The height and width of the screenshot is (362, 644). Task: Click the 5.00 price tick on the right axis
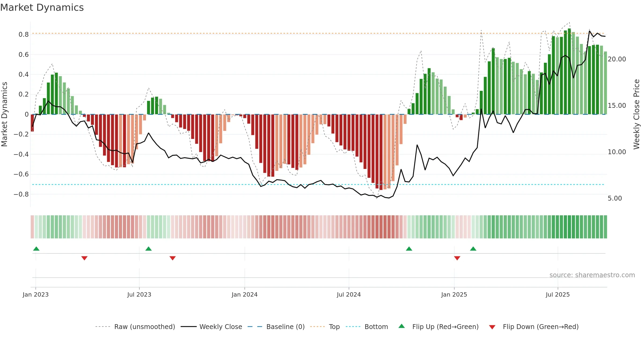coord(615,198)
